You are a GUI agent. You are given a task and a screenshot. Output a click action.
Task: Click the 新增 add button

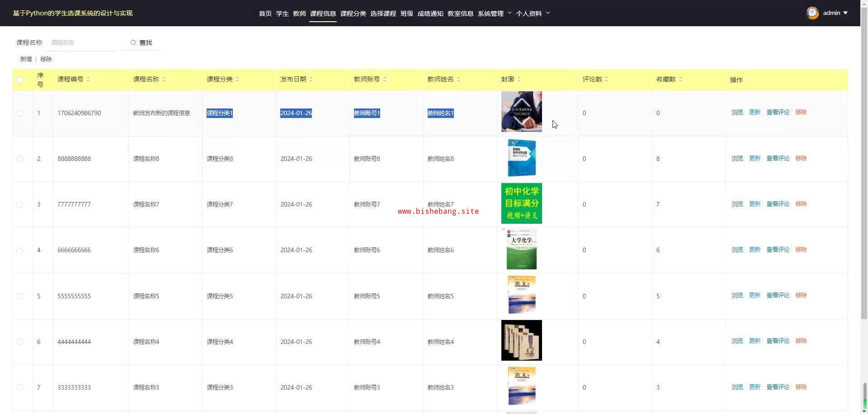point(26,59)
